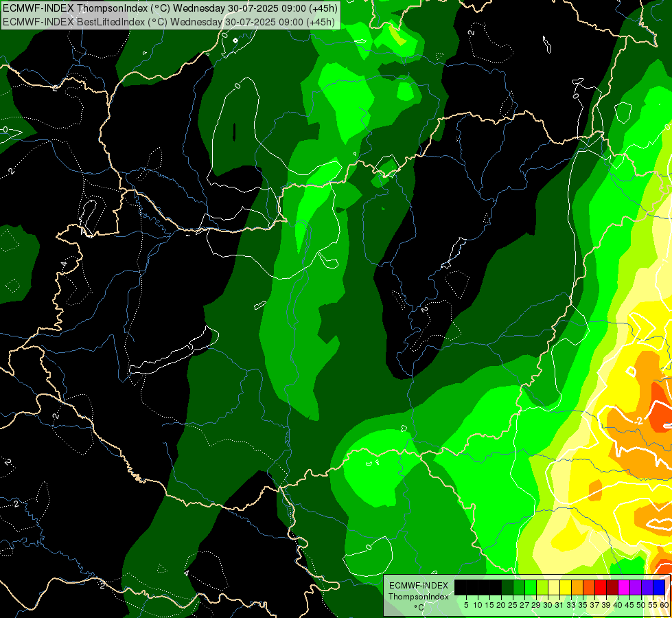
Task: Click the legend value label 35
Action: [583, 605]
